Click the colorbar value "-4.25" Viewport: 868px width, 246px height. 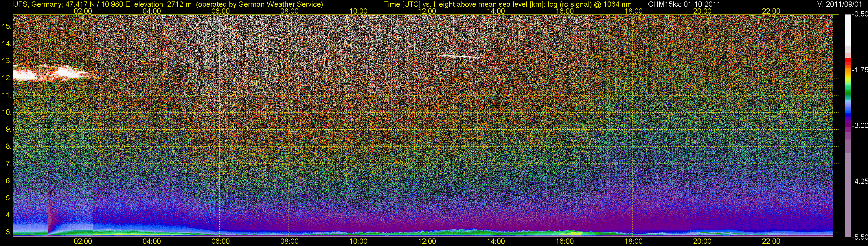[x=860, y=181]
